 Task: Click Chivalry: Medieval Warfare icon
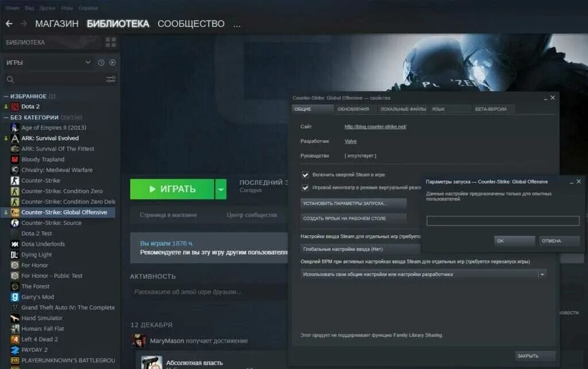14,170
